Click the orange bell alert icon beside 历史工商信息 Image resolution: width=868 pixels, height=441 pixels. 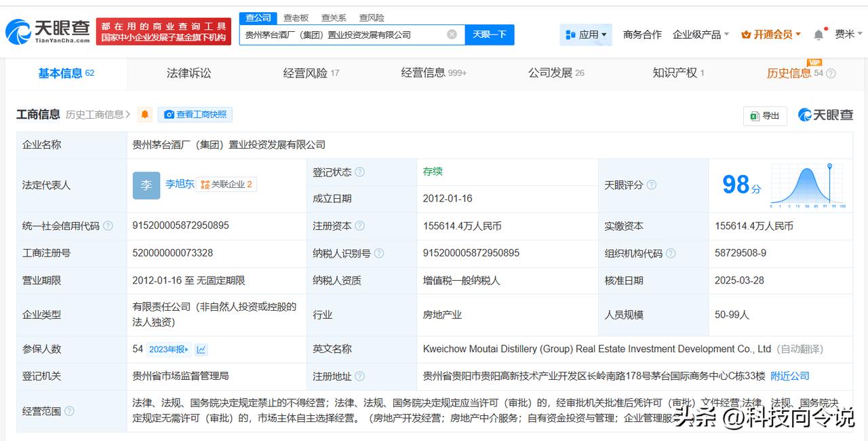145,115
